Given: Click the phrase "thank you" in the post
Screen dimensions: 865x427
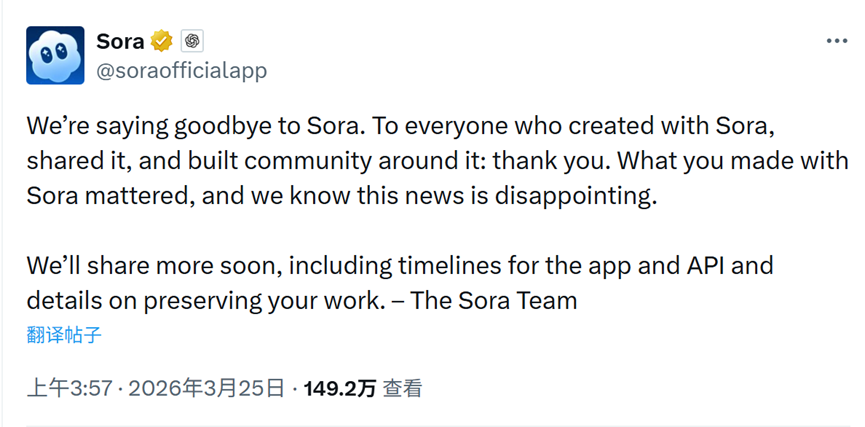Looking at the screenshot, I should pos(568,161).
